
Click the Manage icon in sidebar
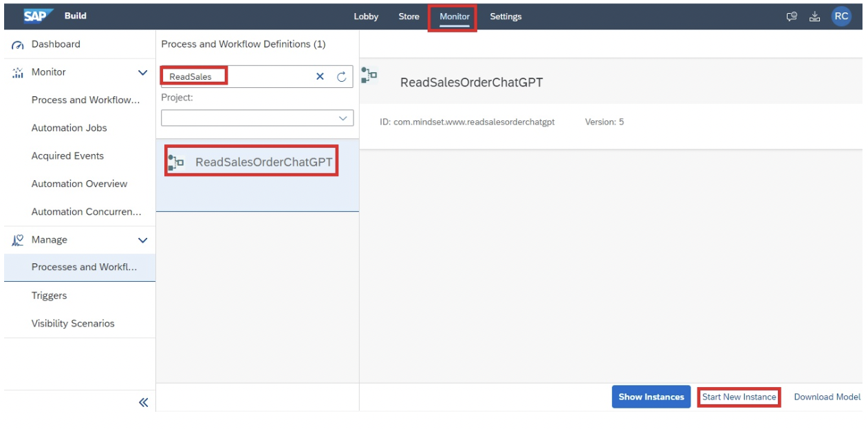point(18,240)
